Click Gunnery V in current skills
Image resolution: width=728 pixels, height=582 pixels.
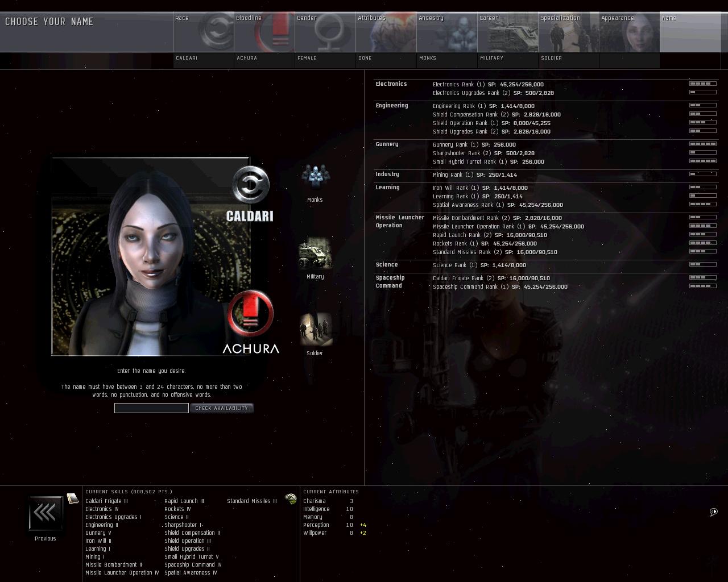(x=98, y=533)
